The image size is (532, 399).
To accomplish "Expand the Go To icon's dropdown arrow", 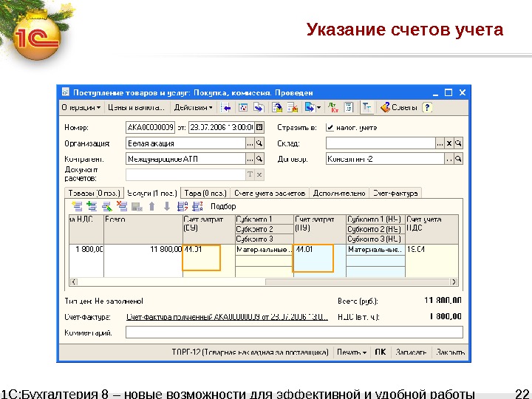I will pyautogui.click(x=319, y=108).
